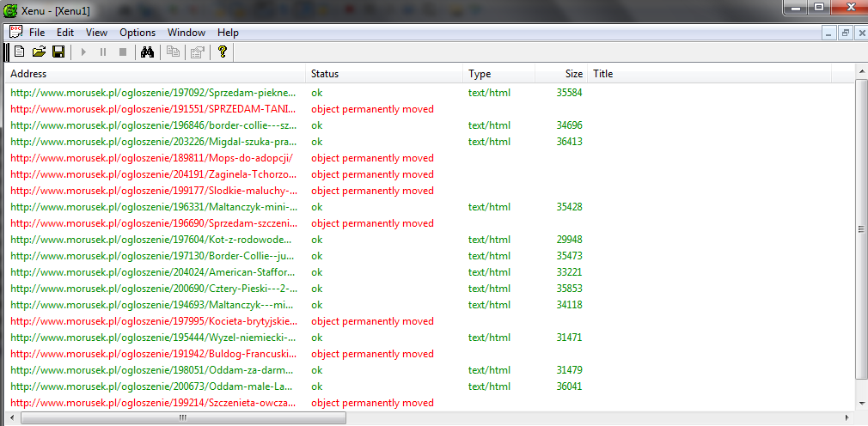Click the Xenu application icon in the title bar
The width and height of the screenshot is (868, 426).
point(9,10)
